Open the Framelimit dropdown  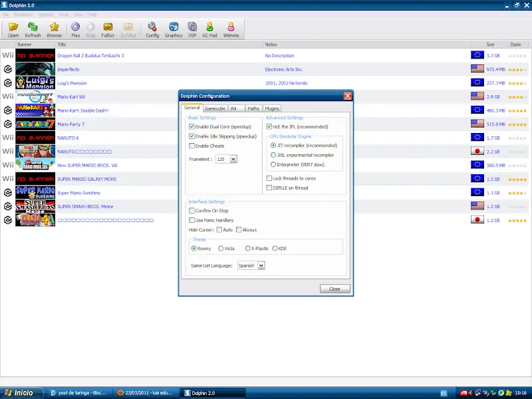click(x=233, y=159)
